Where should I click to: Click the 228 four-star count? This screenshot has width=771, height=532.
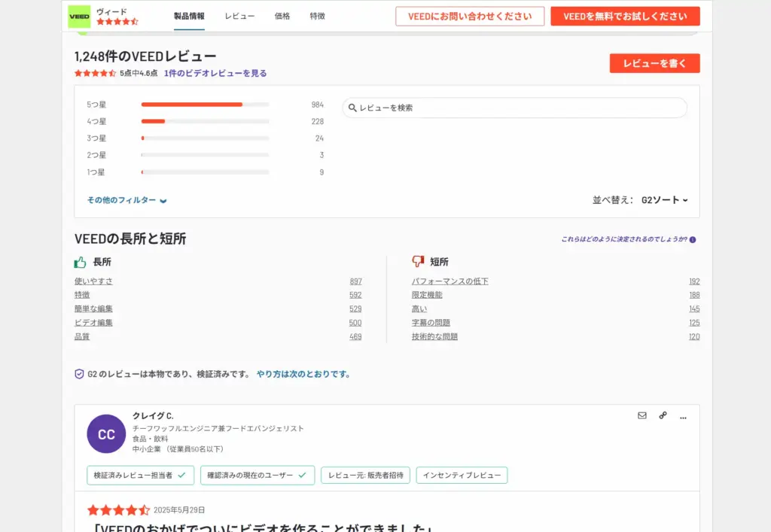tap(318, 121)
